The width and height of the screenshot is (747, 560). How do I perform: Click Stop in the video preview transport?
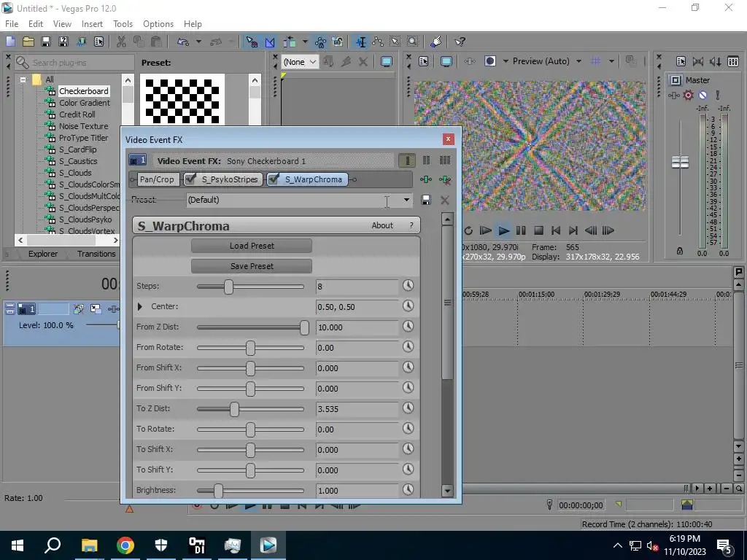pyautogui.click(x=539, y=231)
